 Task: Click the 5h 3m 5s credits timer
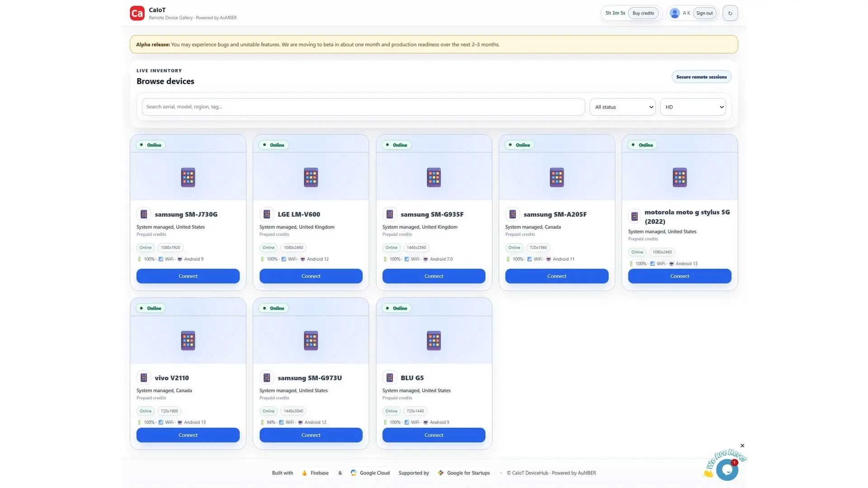coord(615,13)
